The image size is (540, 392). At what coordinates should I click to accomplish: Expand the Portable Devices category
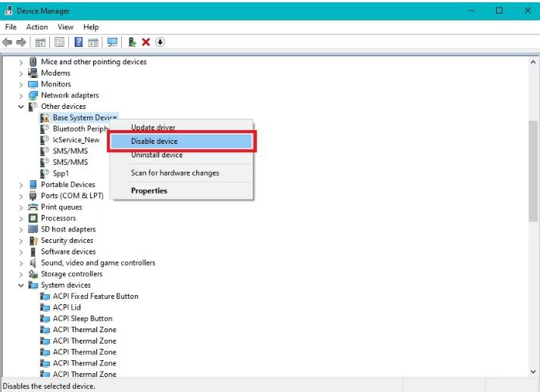tap(21, 185)
